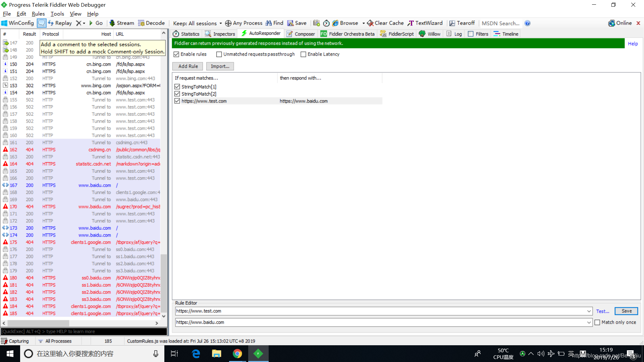Sort sessions by the Result column header
Viewport: 644px width, 362px height.
point(30,34)
